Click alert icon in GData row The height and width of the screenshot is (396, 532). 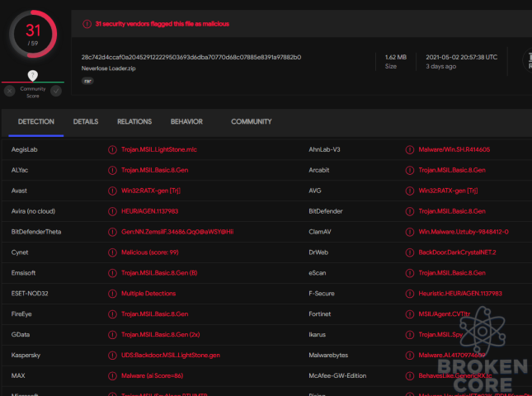tap(112, 335)
